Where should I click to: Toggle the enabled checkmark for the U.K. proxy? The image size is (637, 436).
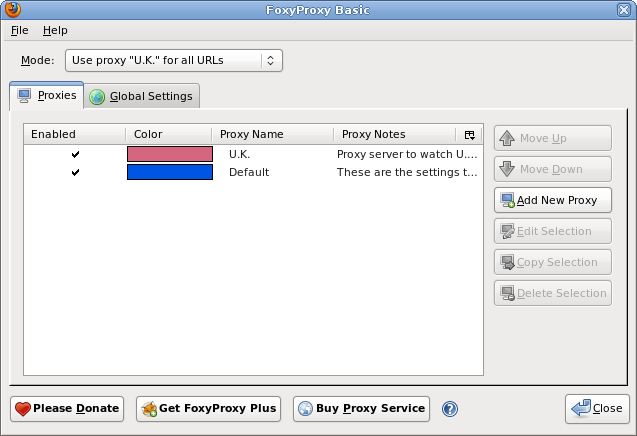click(75, 154)
